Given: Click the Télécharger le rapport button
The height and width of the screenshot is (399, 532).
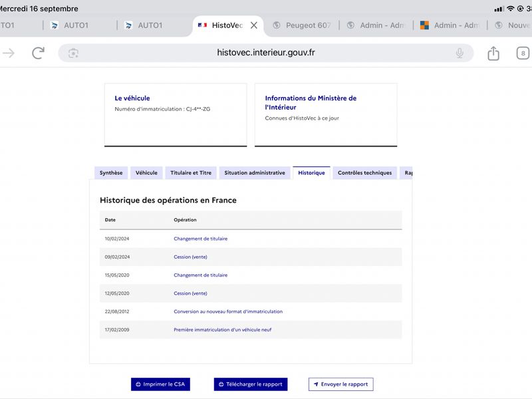Looking at the screenshot, I should (x=251, y=384).
